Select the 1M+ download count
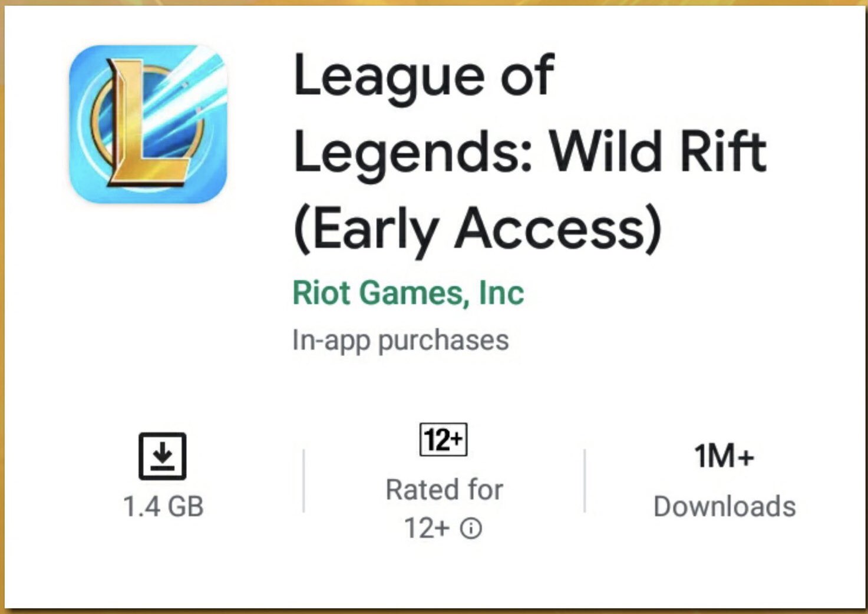868x614 pixels. click(724, 456)
